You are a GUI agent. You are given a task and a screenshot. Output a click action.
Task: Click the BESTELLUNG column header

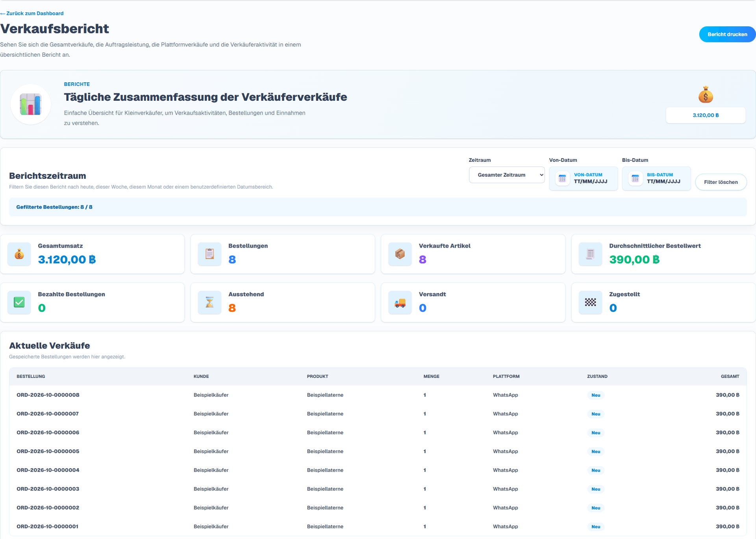(31, 376)
